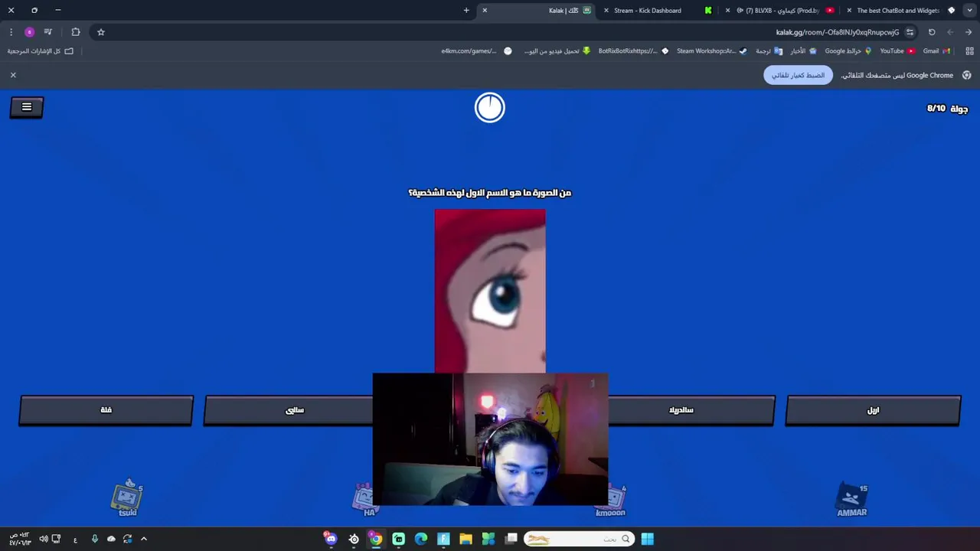Open Google Chrome from the taskbar

[376, 539]
